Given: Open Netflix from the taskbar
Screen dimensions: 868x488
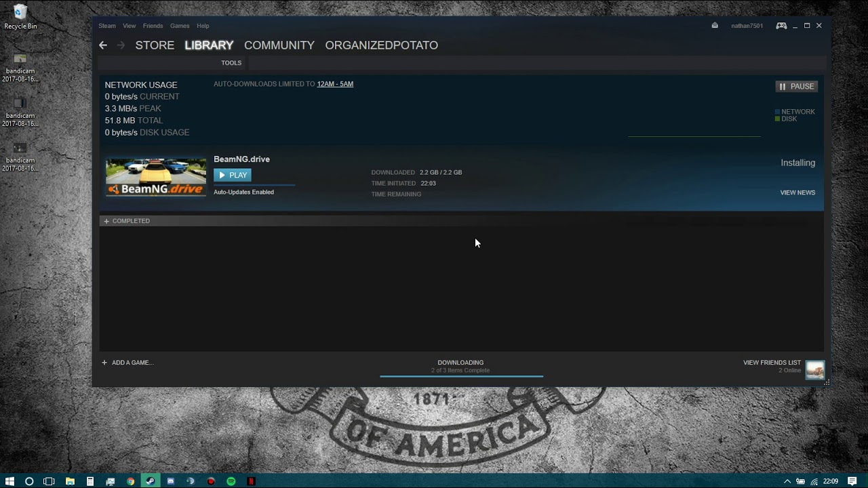Looking at the screenshot, I should [x=251, y=481].
